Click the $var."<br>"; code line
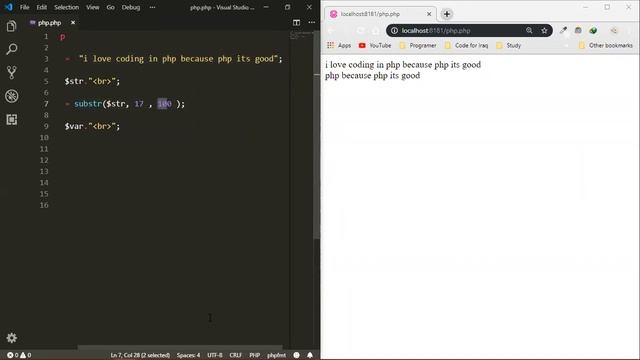640x360 pixels. click(92, 126)
